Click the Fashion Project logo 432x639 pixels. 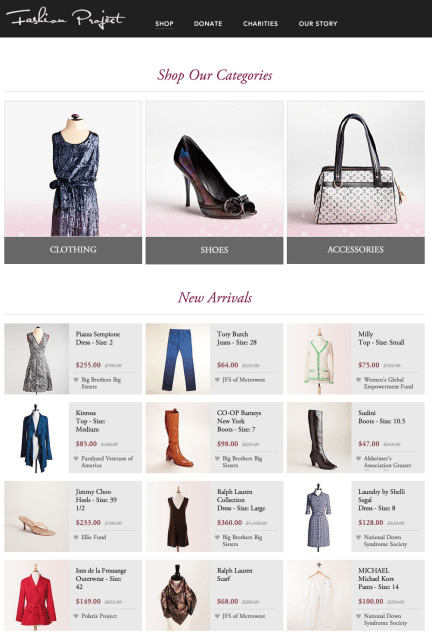[x=66, y=19]
